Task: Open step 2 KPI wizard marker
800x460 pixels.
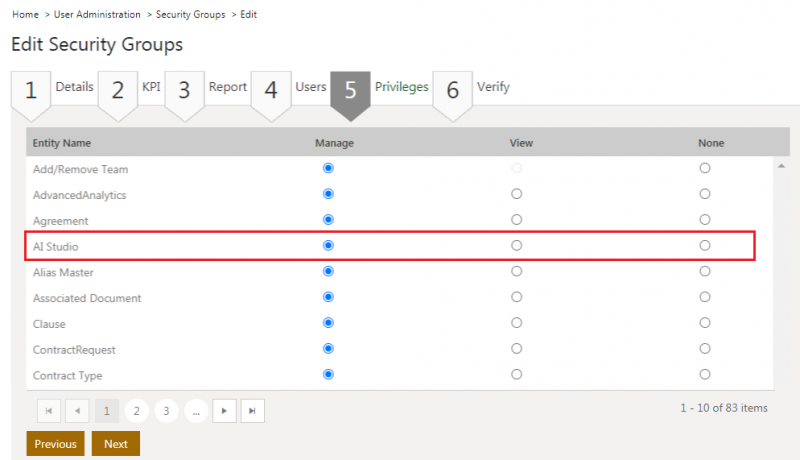Action: click(118, 91)
